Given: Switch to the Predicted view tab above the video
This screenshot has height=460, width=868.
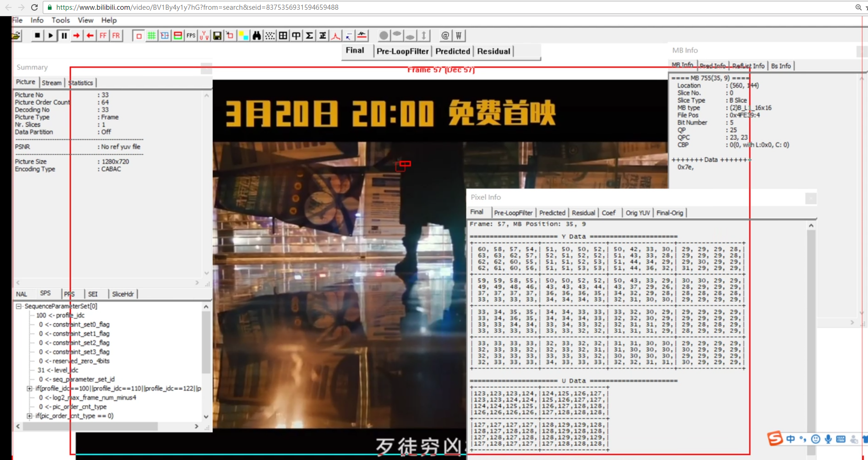Looking at the screenshot, I should coord(453,51).
